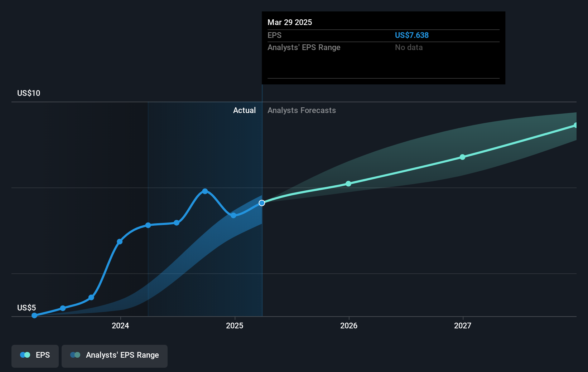Viewport: 588px width, 372px height.
Task: Toggle the EPS legend button
Action: click(x=35, y=356)
